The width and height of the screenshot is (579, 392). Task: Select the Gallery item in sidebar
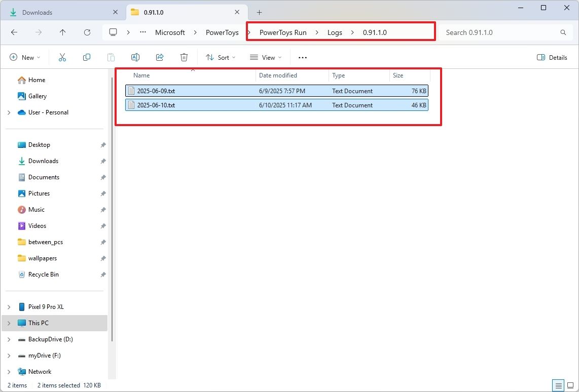tap(37, 96)
